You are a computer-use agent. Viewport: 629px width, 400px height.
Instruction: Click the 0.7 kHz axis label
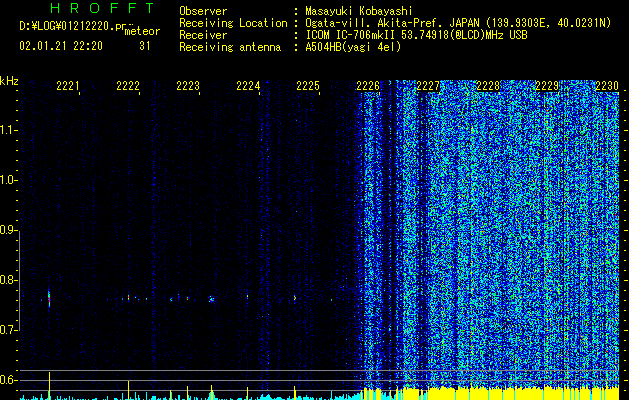pyautogui.click(x=7, y=330)
